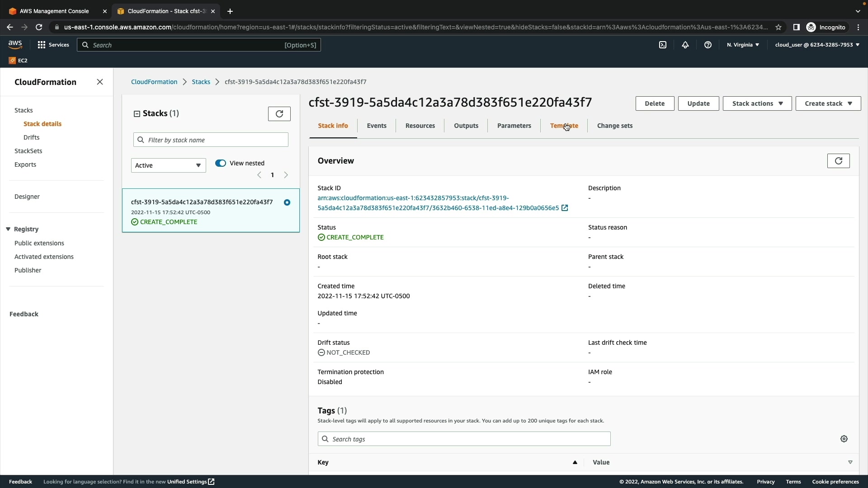868x488 pixels.
Task: Open the help question mark icon
Action: (x=708, y=45)
